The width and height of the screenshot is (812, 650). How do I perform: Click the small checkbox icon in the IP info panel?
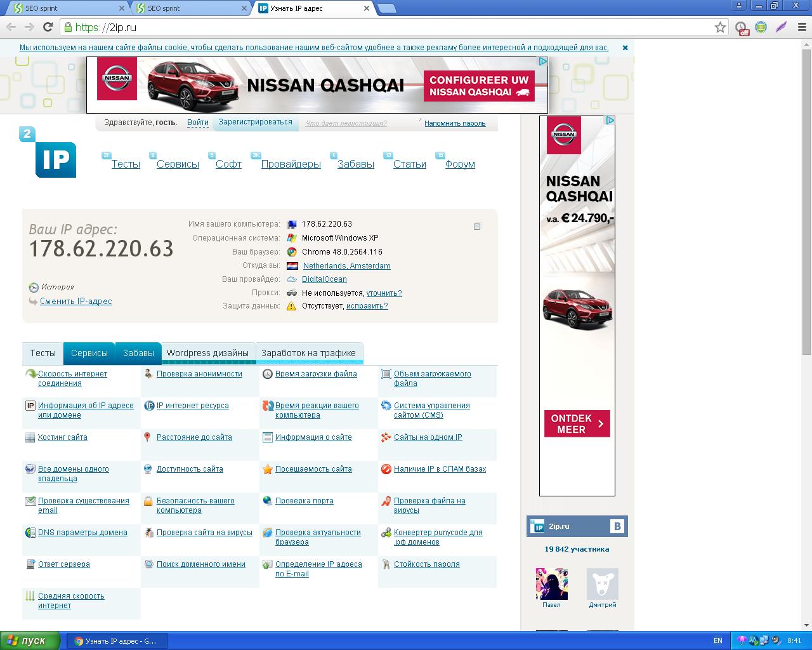477,227
